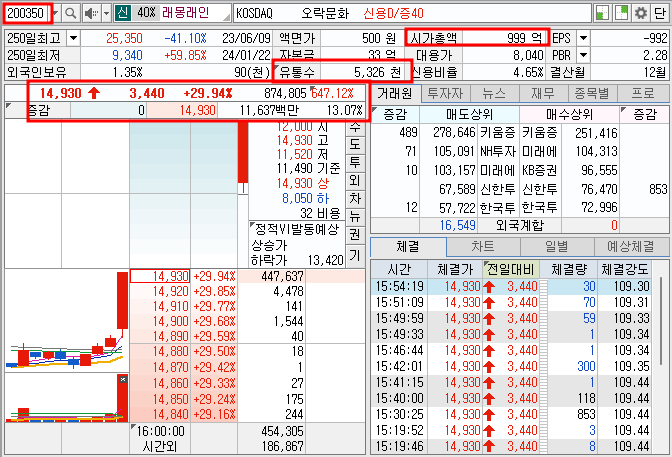672x457 pixels.
Task: Click the speaker sound alert icon
Action: pos(91,14)
